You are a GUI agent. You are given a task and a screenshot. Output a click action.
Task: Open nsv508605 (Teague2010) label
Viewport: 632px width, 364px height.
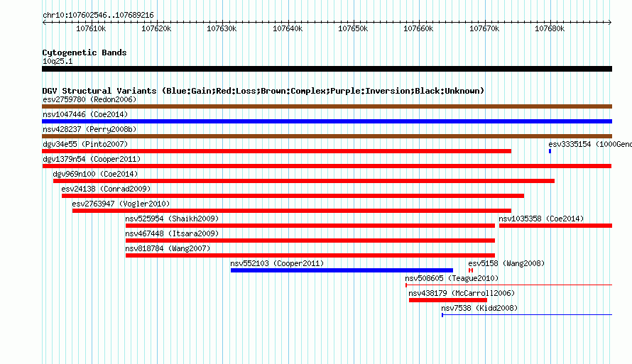point(452,278)
